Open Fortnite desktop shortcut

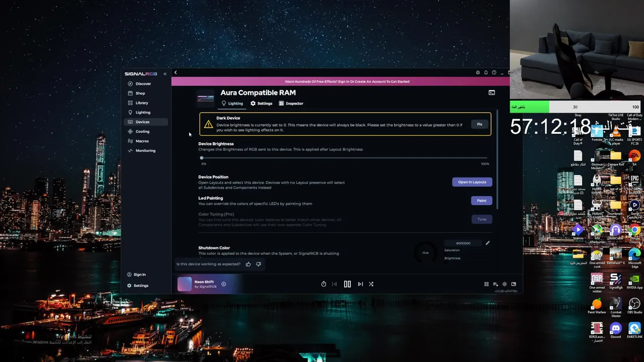click(x=597, y=133)
